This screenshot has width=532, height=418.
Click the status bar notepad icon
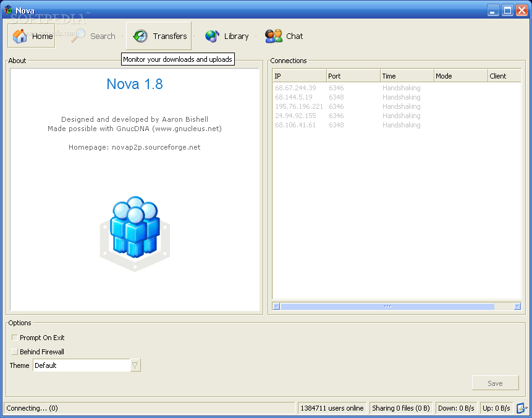pyautogui.click(x=521, y=408)
